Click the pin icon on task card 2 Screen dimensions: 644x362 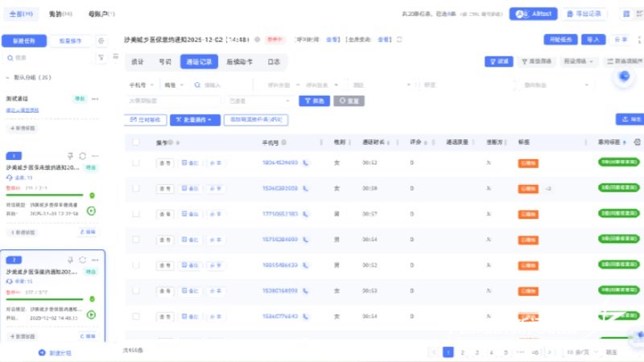click(71, 260)
